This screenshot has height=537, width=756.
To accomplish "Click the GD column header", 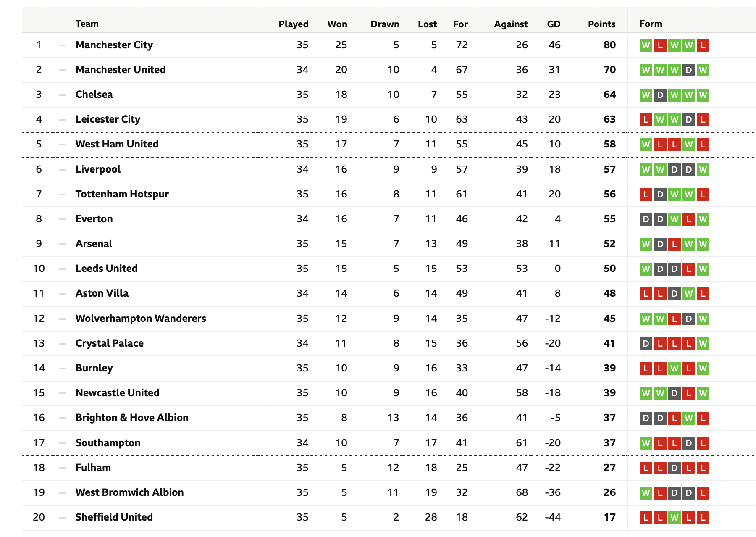I will point(554,24).
